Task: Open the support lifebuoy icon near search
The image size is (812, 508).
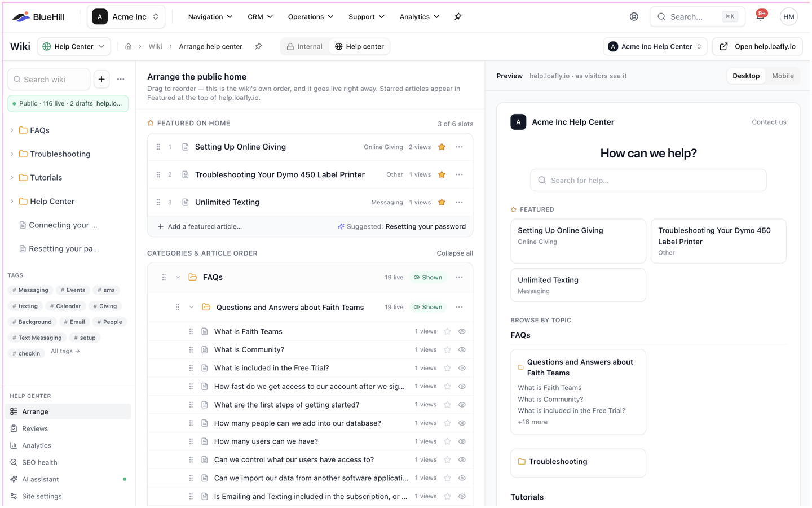Action: (x=634, y=17)
